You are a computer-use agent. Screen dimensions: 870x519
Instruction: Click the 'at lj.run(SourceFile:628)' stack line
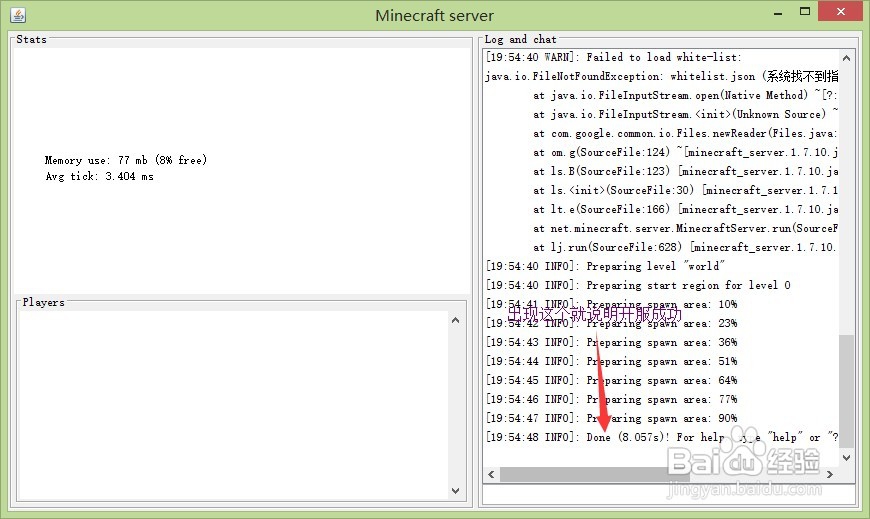coord(685,248)
